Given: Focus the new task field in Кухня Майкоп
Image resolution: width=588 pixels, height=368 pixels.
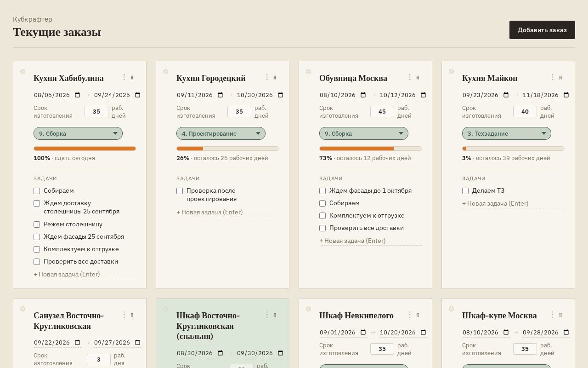Looking at the screenshot, I should 513,203.
